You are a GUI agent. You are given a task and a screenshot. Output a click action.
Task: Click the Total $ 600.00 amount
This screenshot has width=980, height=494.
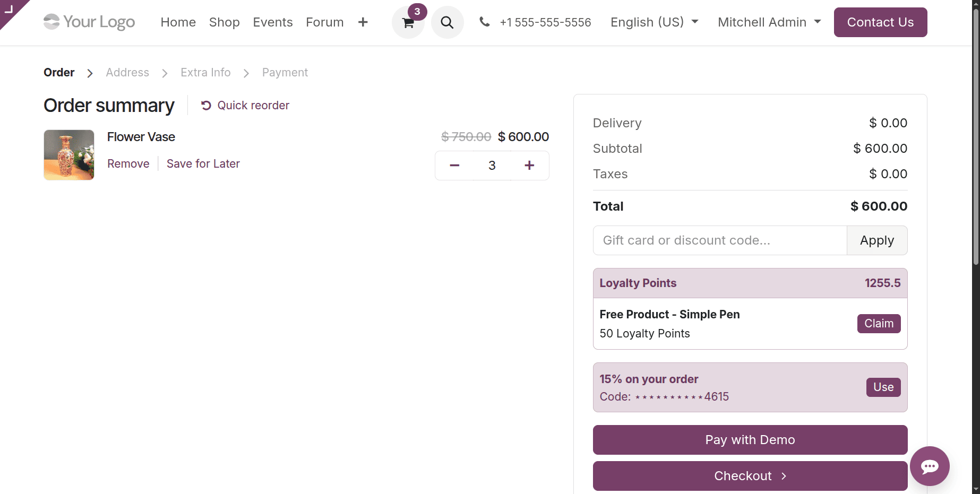coord(879,206)
